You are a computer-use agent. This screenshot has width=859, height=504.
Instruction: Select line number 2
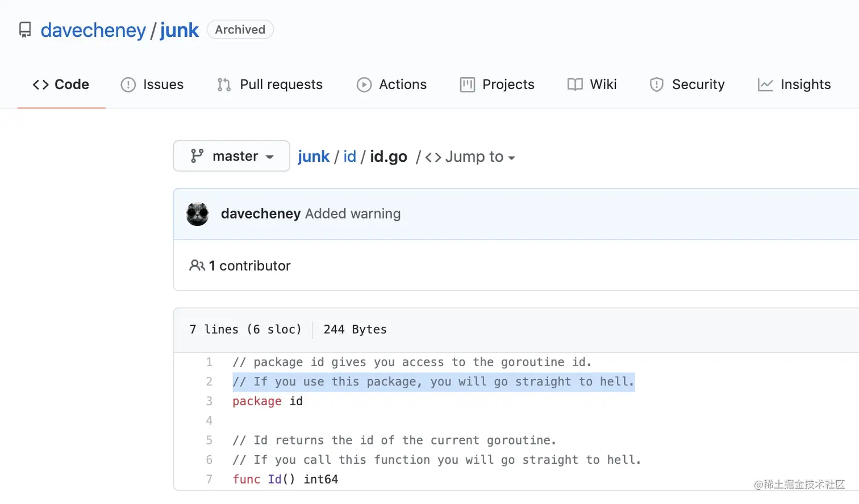(209, 382)
